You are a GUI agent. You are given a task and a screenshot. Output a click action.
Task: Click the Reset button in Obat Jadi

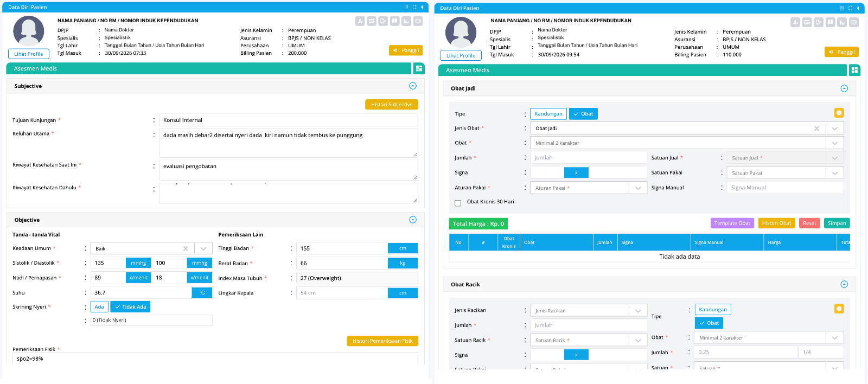[809, 223]
